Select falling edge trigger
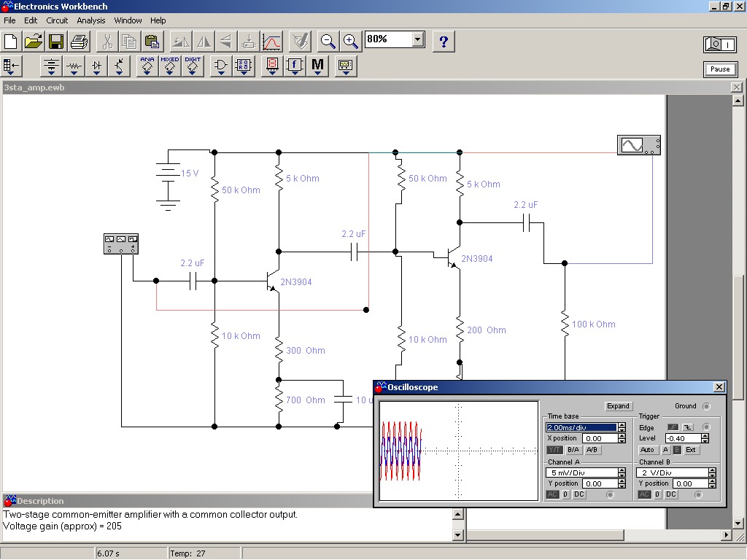 click(687, 427)
